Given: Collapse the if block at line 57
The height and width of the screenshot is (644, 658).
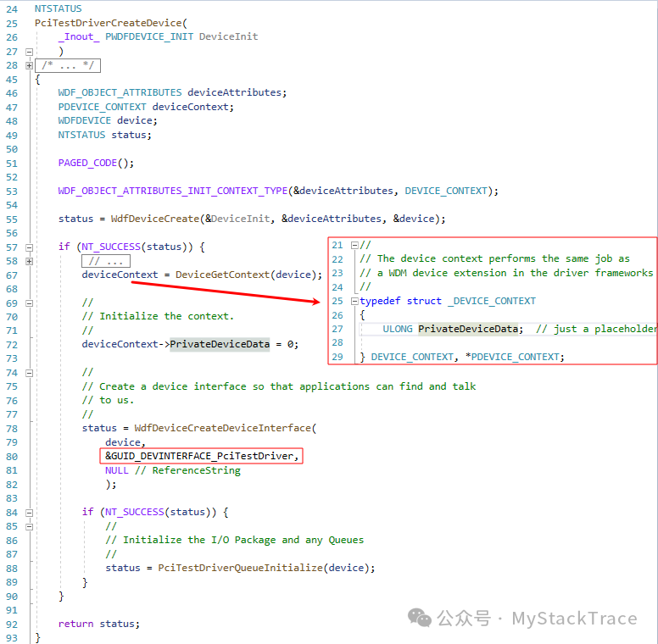Looking at the screenshot, I should 29,247.
